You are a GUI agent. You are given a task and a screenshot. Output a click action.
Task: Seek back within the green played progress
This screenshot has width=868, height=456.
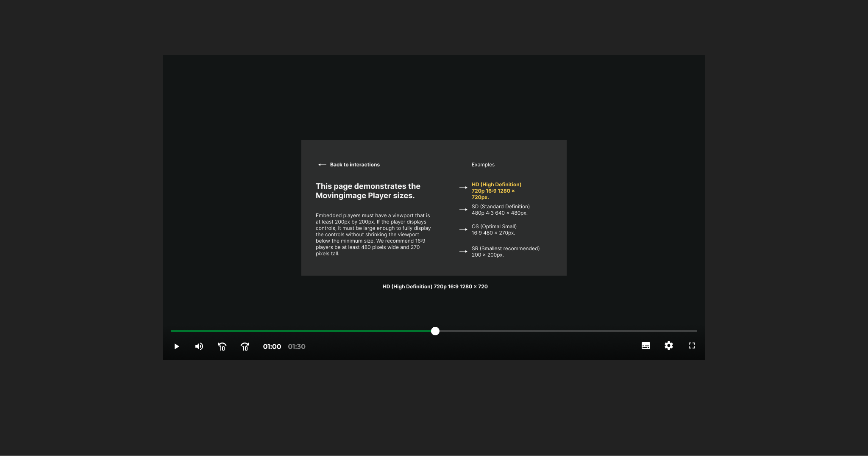point(301,331)
